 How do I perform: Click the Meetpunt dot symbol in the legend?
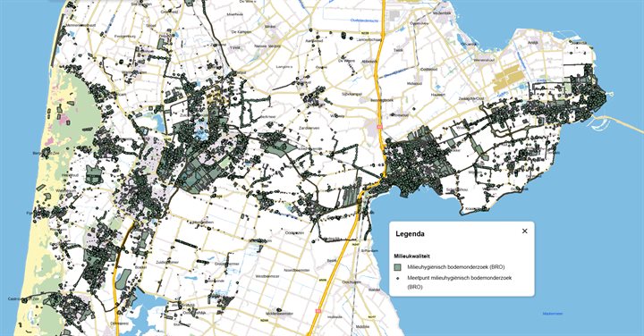(x=397, y=278)
